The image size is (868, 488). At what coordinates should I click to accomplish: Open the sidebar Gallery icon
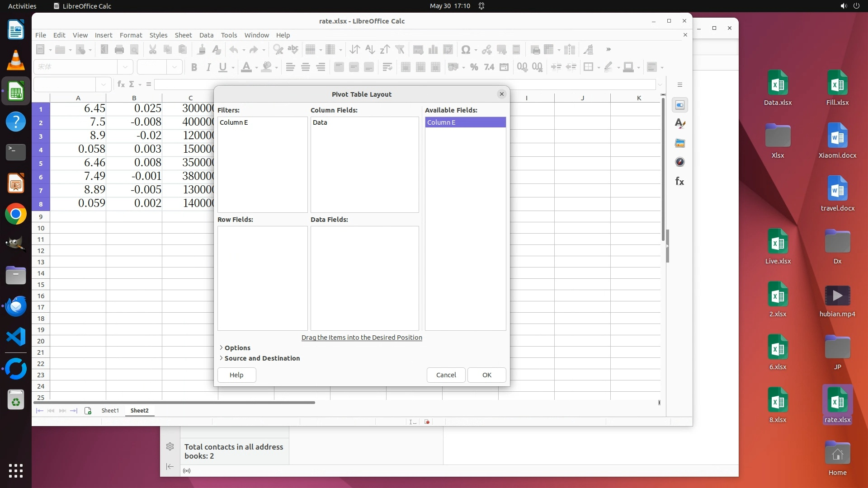click(x=679, y=143)
